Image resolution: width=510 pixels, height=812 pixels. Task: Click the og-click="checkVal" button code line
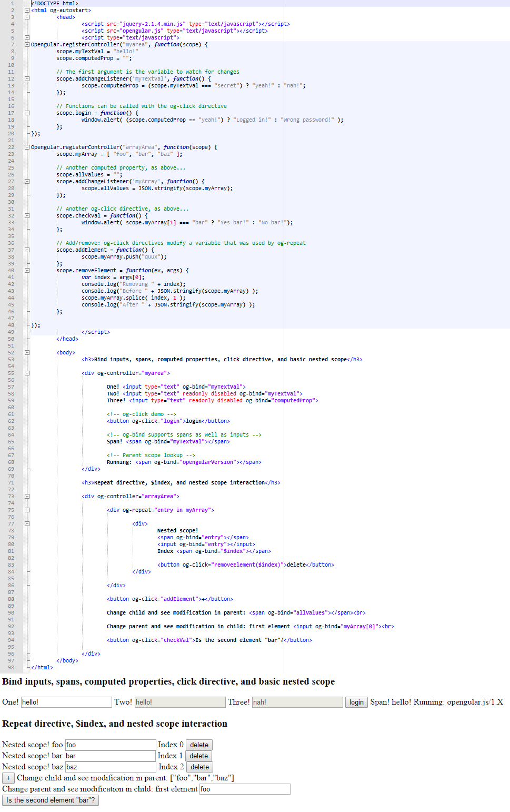(x=209, y=640)
